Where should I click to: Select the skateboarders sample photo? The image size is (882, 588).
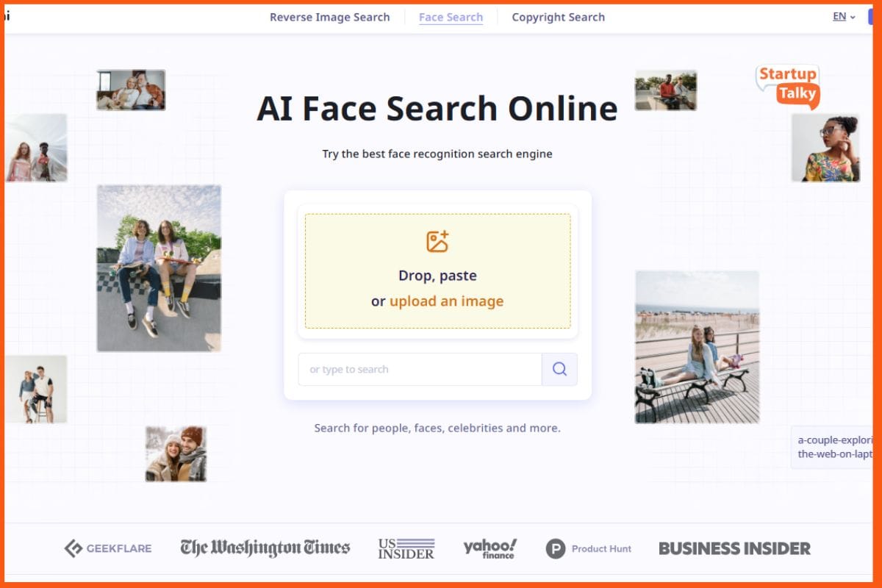[159, 268]
